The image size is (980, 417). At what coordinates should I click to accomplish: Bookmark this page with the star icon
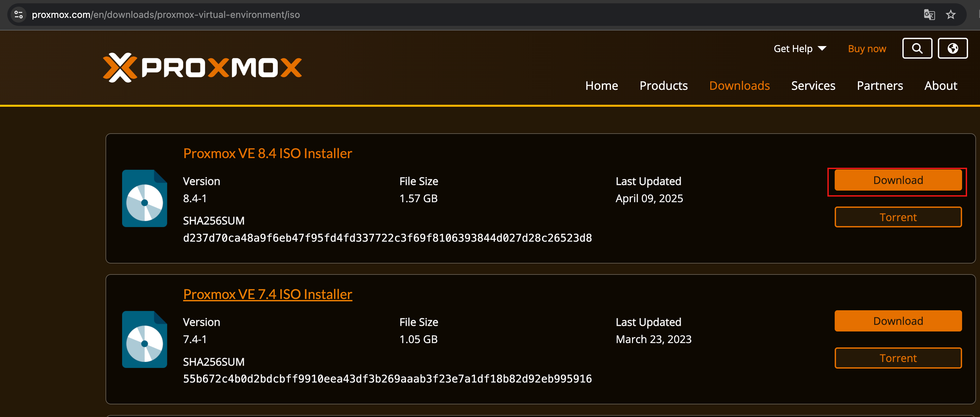click(x=950, y=15)
